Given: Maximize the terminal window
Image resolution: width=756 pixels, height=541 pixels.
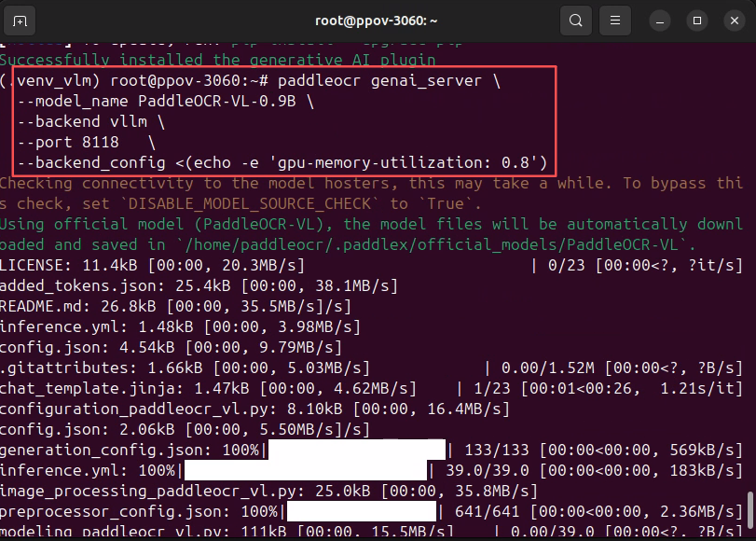Looking at the screenshot, I should coord(696,21).
